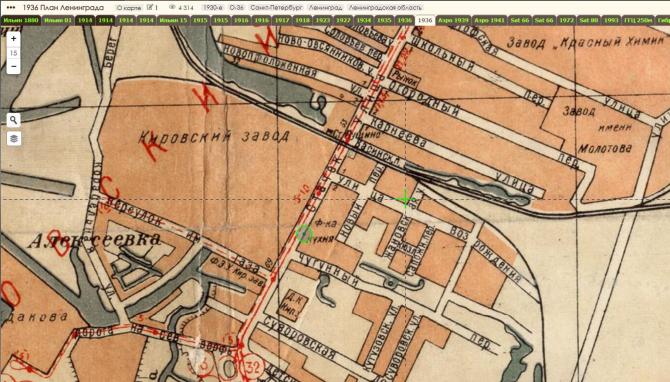
Task: Click the edit pencil icon in header
Action: coord(150,7)
